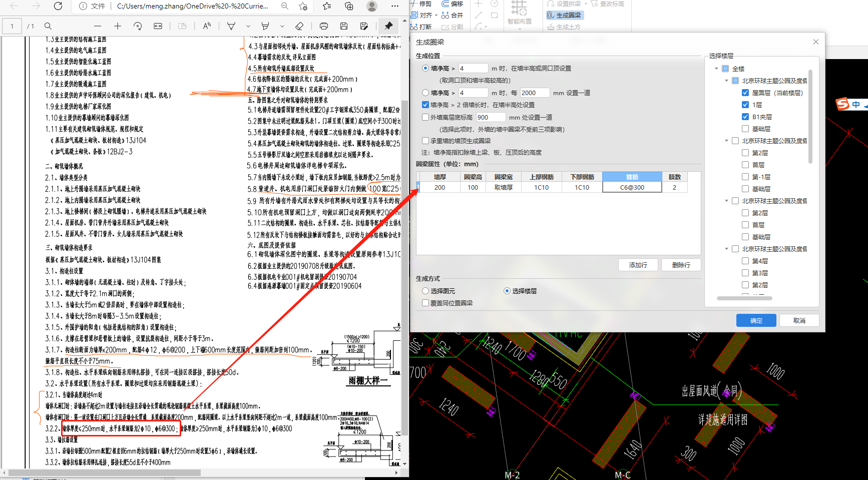
Task: Uncheck the 1层 floor checkbox
Action: tap(745, 105)
